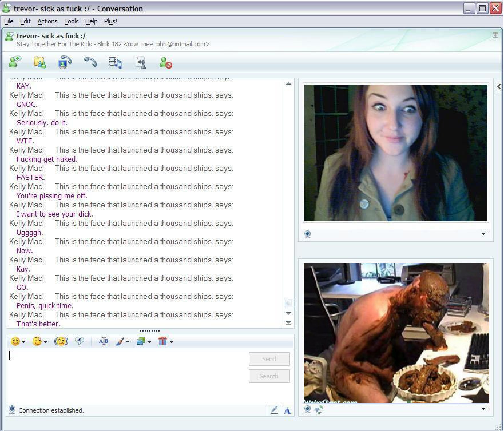Click the invite contact to conversation icon
The width and height of the screenshot is (504, 431).
click(15, 62)
